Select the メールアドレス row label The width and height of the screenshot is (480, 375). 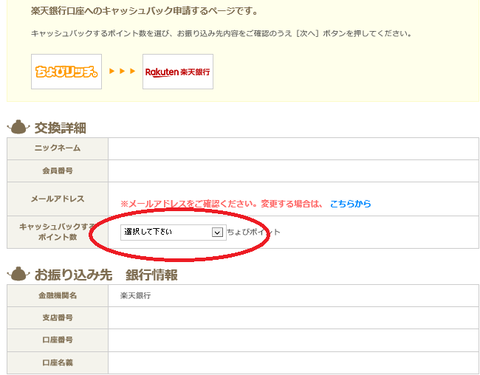click(58, 199)
